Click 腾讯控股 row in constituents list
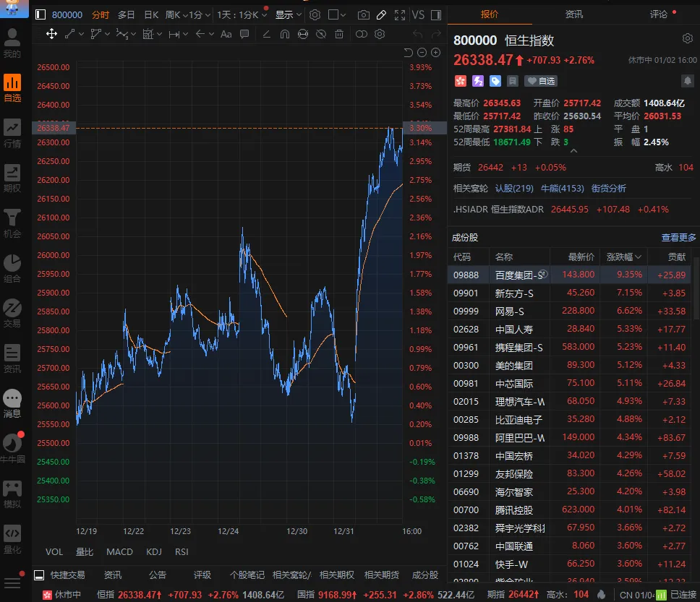 point(569,509)
